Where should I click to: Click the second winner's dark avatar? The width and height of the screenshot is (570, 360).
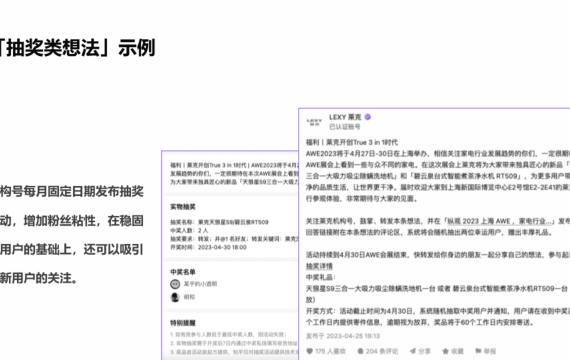[x=175, y=297]
